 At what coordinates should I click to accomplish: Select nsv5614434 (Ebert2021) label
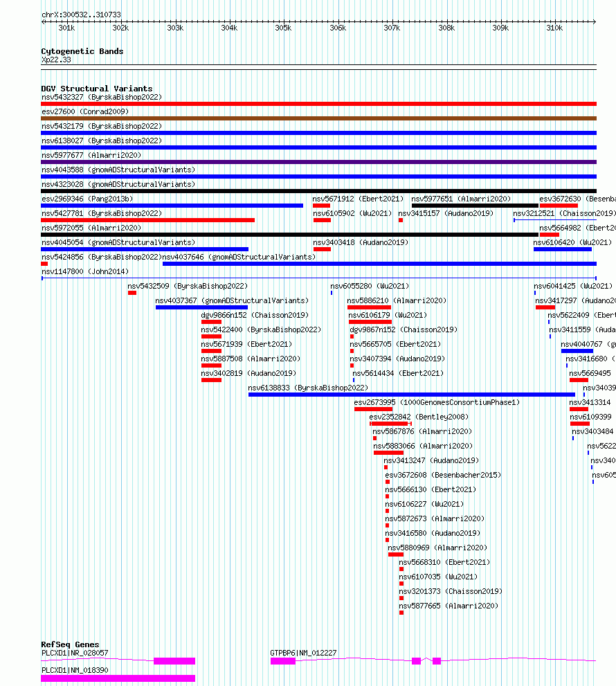[398, 373]
